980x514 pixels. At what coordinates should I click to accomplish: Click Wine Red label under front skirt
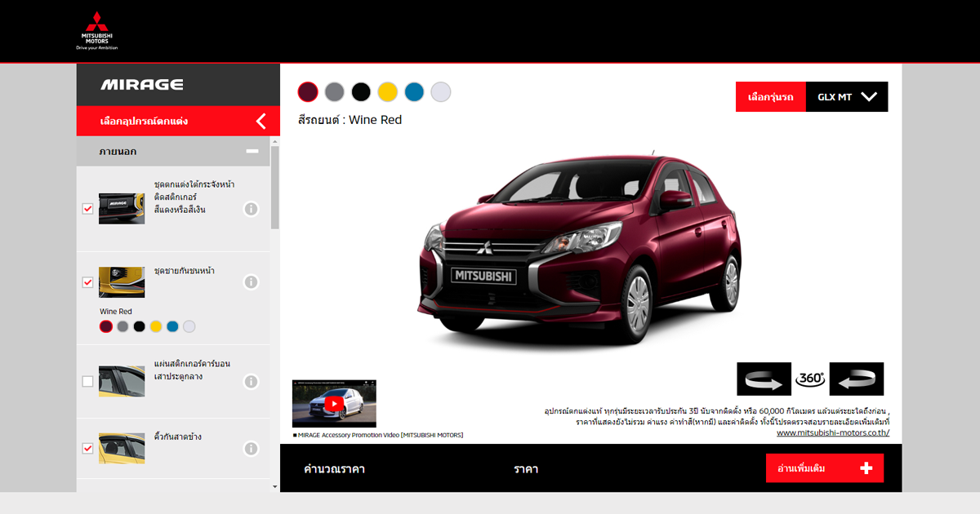[116, 312]
